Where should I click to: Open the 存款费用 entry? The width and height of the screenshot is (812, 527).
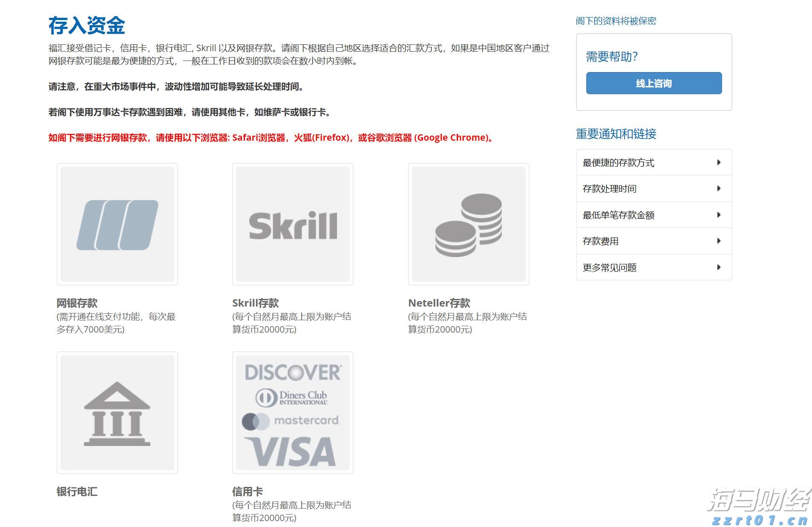tap(653, 241)
